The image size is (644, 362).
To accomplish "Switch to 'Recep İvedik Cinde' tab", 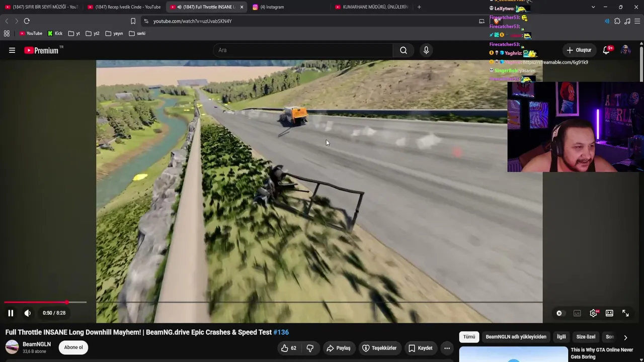I will pos(124,7).
